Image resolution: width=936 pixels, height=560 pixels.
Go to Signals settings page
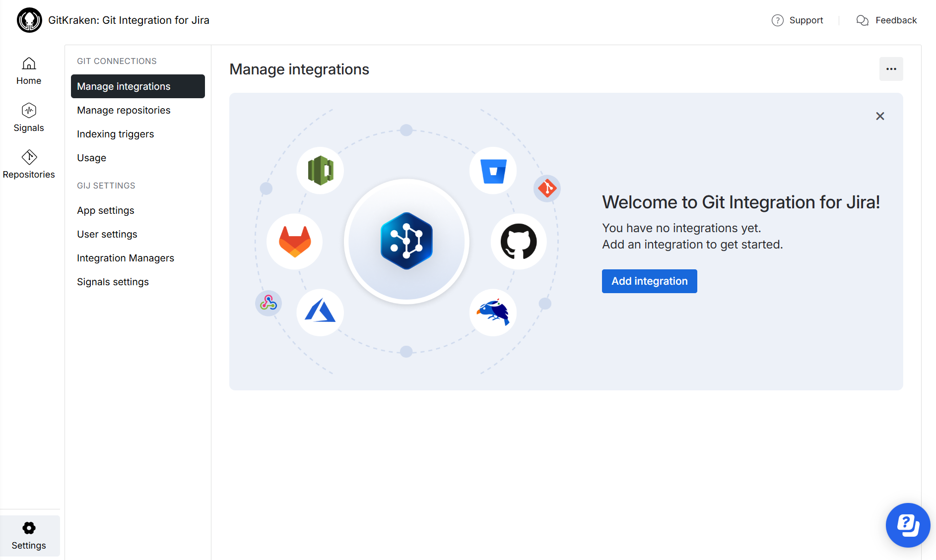113,282
